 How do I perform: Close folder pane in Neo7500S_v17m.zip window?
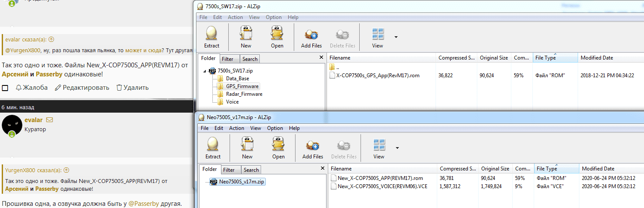pos(322,168)
